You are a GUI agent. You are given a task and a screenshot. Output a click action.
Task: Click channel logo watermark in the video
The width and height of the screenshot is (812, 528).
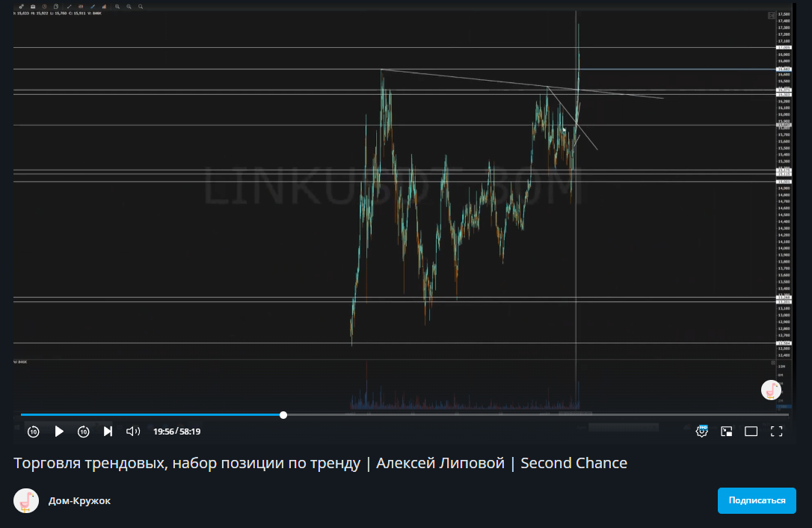click(x=771, y=390)
